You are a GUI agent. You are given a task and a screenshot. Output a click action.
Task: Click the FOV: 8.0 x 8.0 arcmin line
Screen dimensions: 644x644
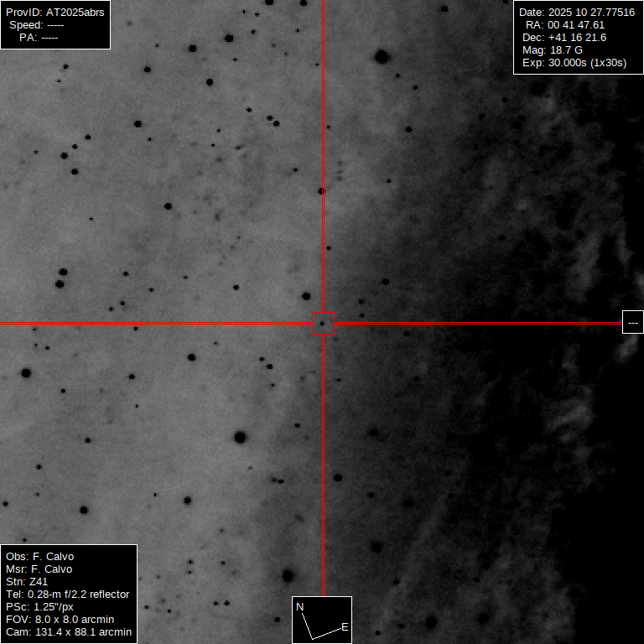pos(60,619)
